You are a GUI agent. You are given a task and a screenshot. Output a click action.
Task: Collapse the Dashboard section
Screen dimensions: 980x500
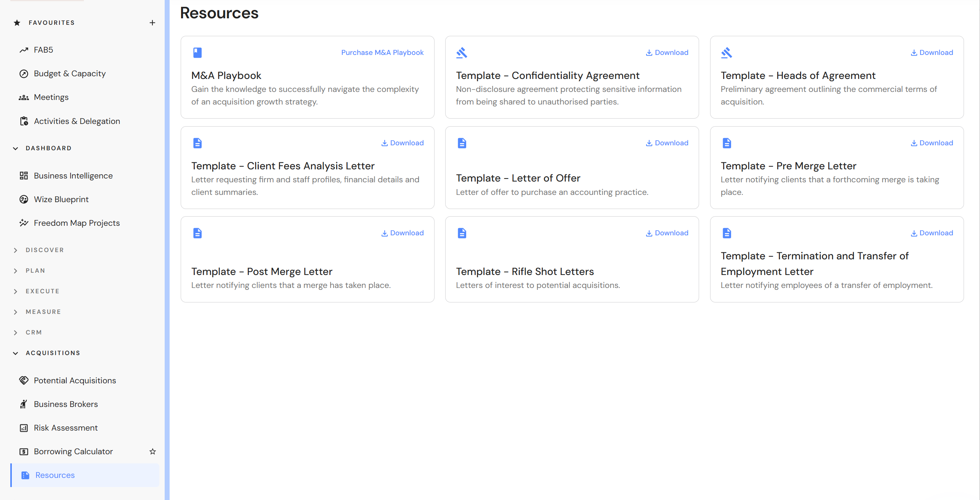pyautogui.click(x=16, y=148)
